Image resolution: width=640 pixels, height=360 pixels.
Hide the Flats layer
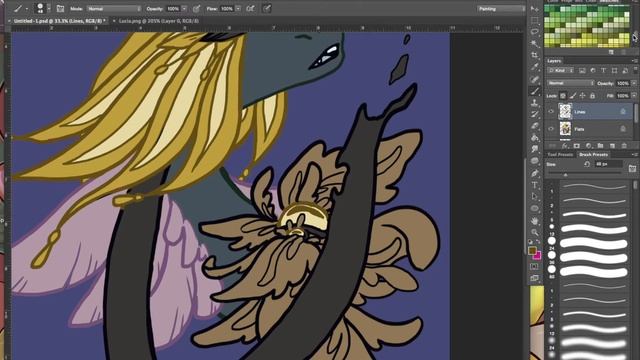[x=551, y=129]
